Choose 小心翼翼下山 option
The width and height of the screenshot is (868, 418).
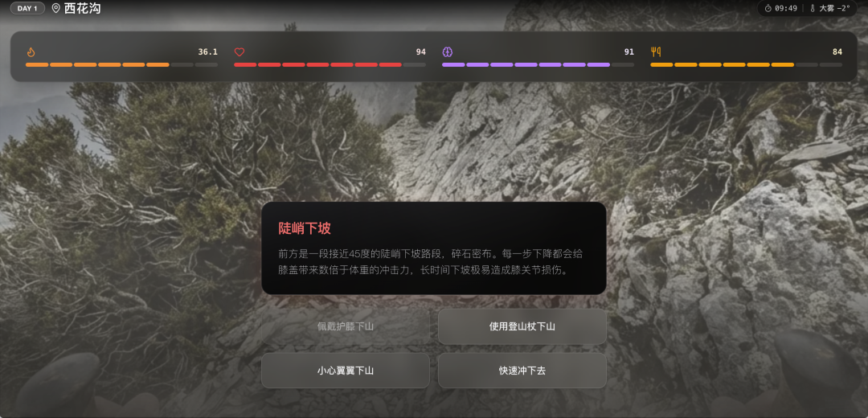(x=345, y=371)
